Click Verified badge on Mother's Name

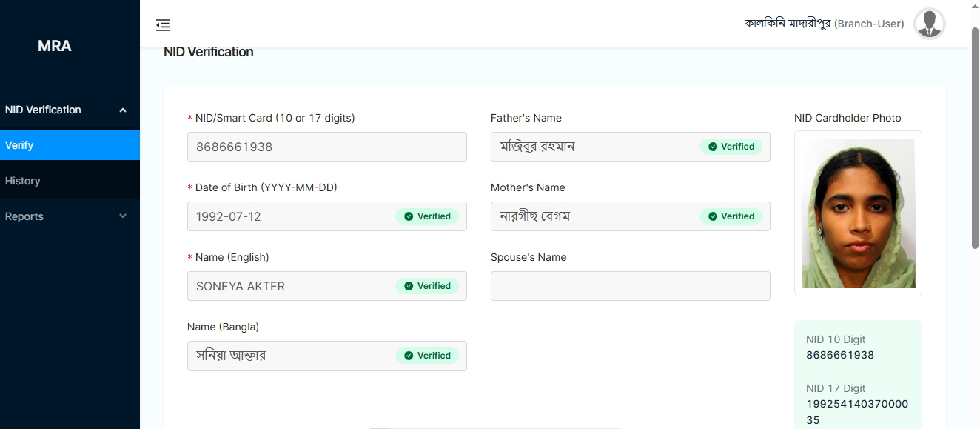pyautogui.click(x=731, y=216)
